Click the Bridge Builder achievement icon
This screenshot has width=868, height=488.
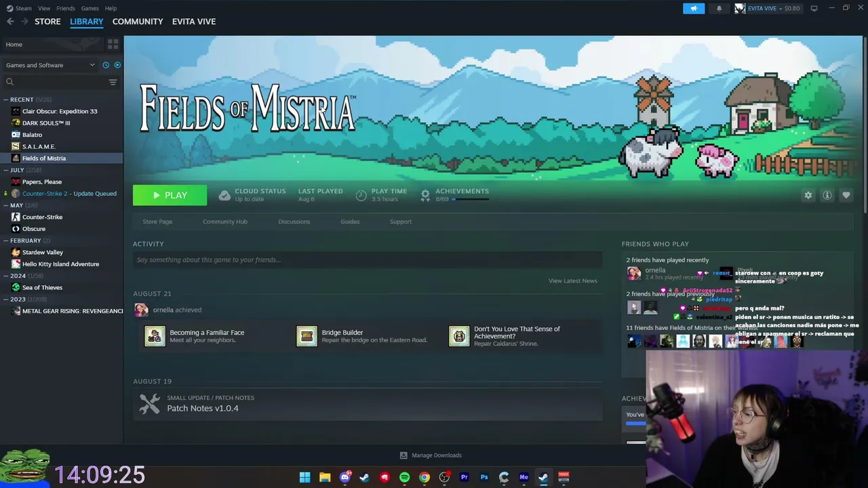(307, 336)
